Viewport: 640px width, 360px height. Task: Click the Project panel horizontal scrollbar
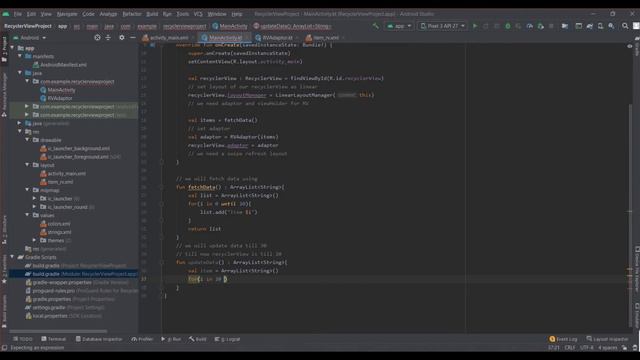58,331
